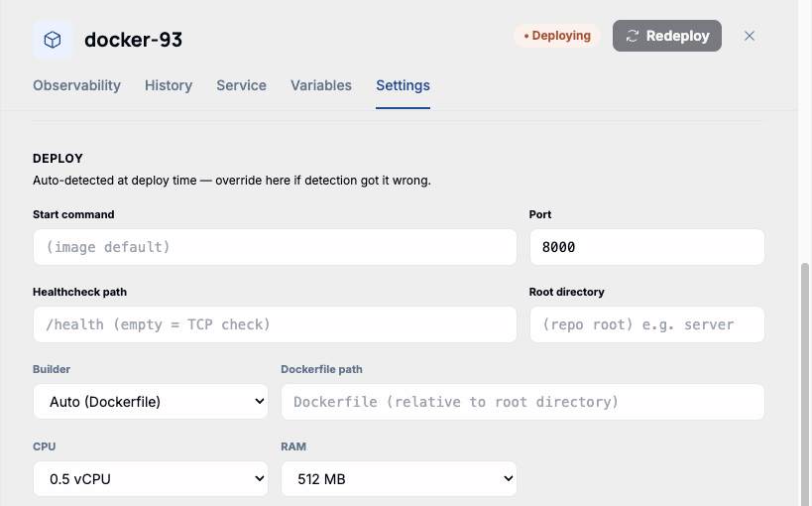Open the Variables tab
This screenshot has width=812, height=506.
coord(321,85)
